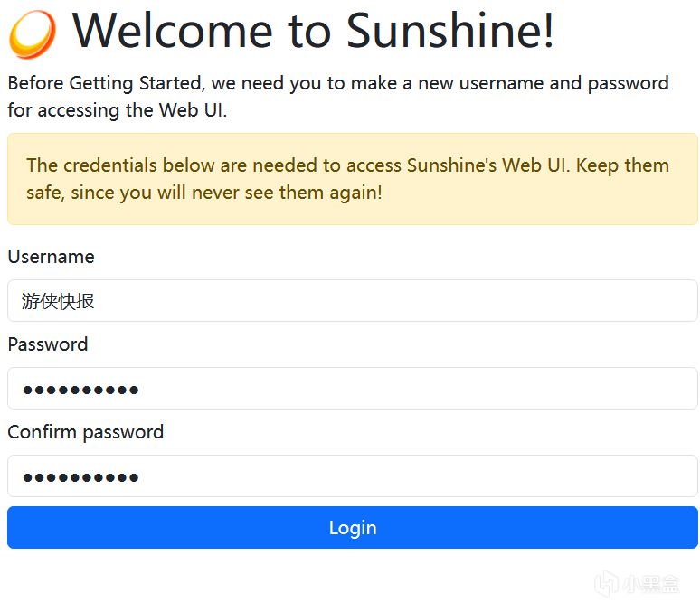Click the Confirm password label
700x612 pixels.
(86, 432)
